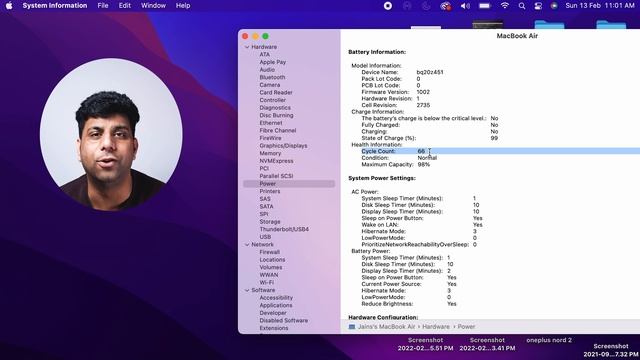This screenshot has width=640, height=360.
Task: Select Controller in the sidebar
Action: 273,100
